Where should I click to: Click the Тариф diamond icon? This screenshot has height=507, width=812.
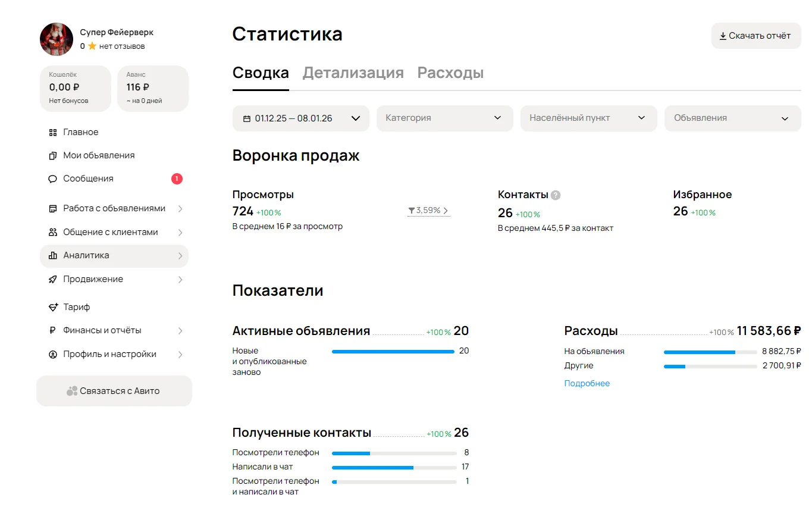tap(52, 307)
